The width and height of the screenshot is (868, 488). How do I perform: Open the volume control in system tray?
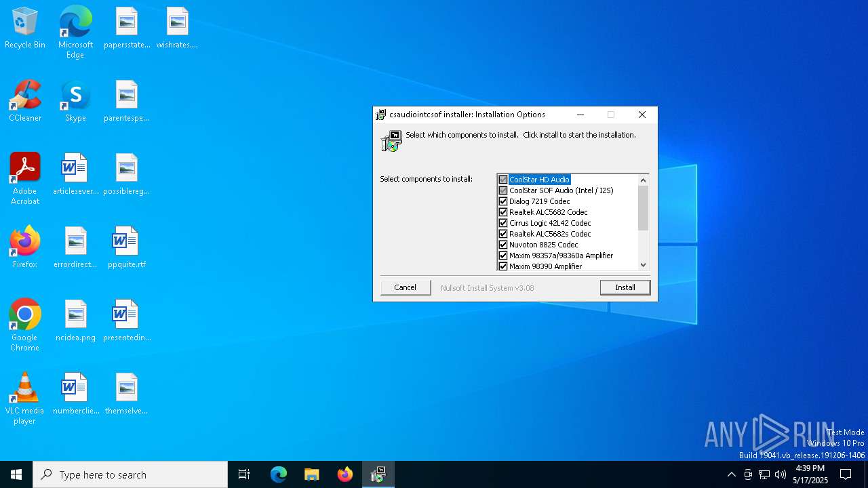click(781, 474)
